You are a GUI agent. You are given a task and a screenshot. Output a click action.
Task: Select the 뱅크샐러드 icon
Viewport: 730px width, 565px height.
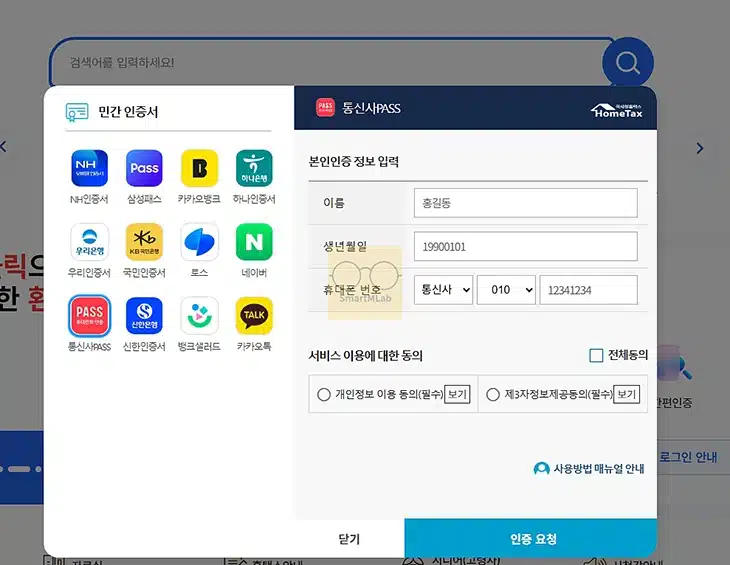pyautogui.click(x=199, y=316)
